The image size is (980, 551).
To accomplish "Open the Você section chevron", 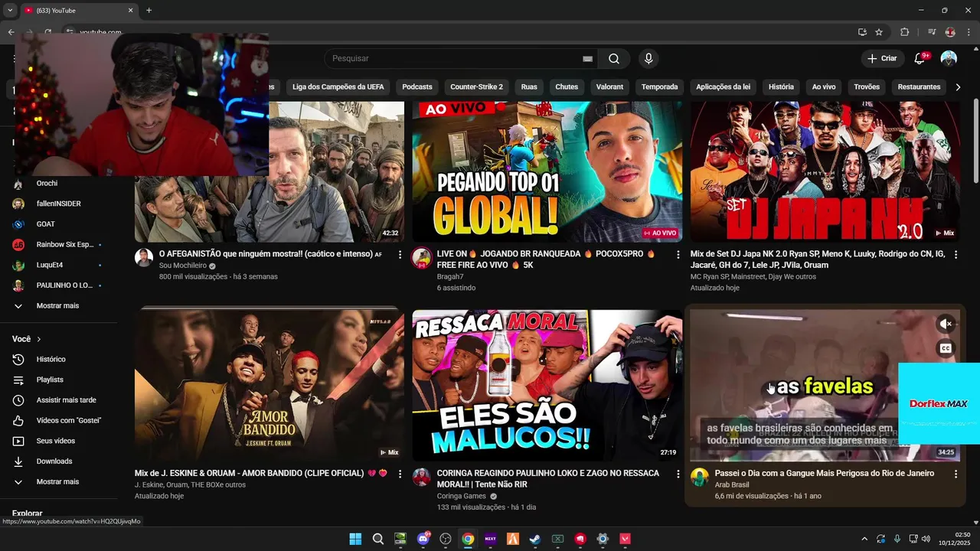I will [x=39, y=339].
